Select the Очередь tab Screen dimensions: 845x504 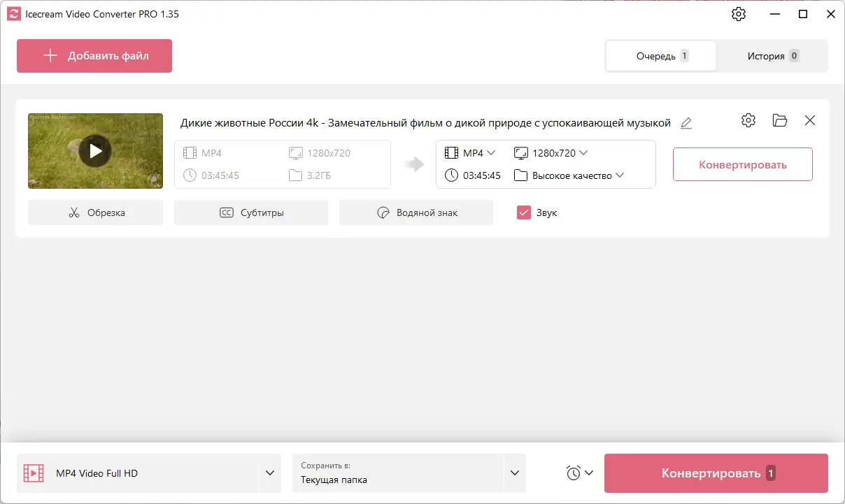[x=660, y=55]
